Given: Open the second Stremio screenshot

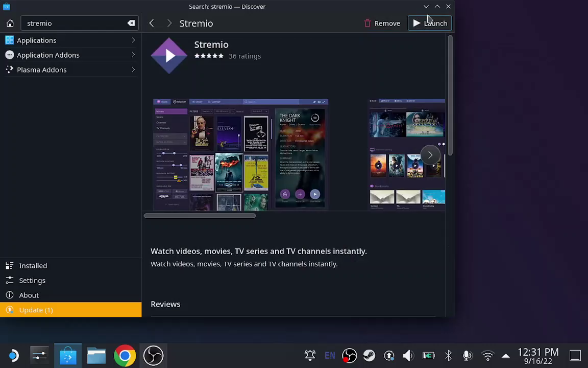Looking at the screenshot, I should coord(407,154).
